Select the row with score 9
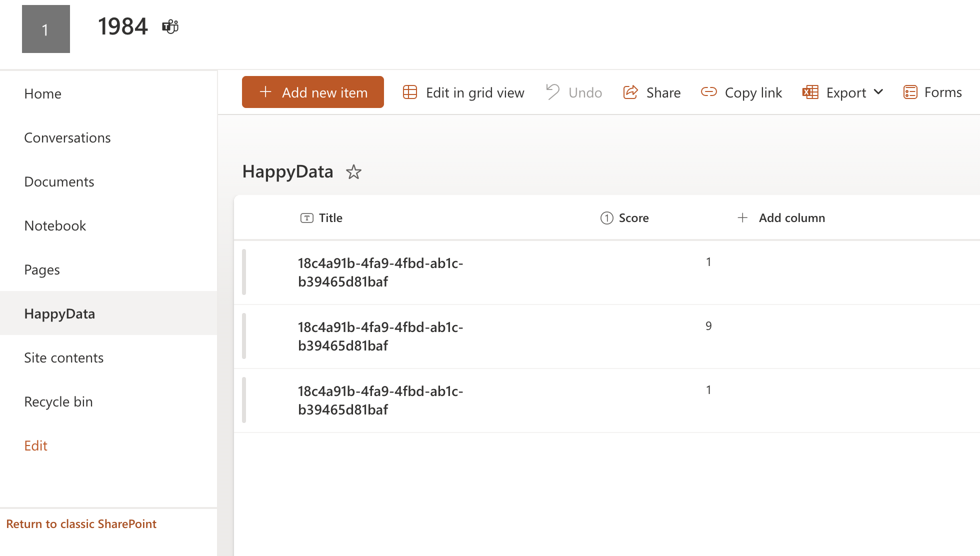Viewport: 980px width, 556px height. [x=244, y=336]
